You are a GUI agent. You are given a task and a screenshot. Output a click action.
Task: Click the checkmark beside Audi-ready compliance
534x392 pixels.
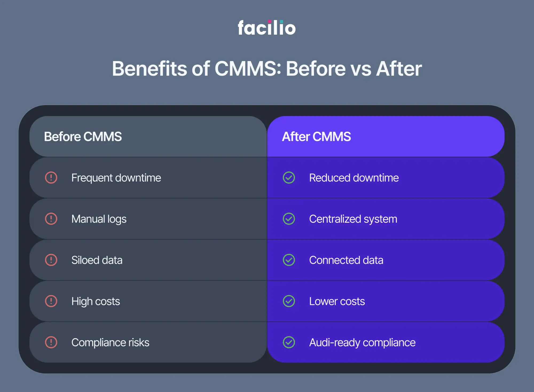pos(289,342)
